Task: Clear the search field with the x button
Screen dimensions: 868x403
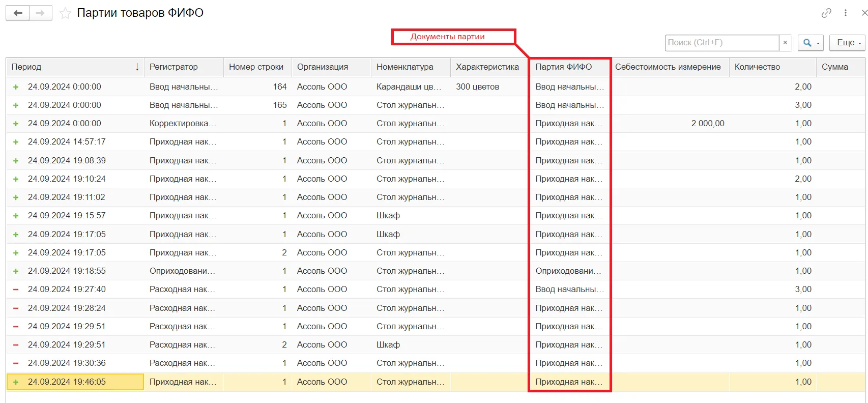Action: click(x=785, y=43)
